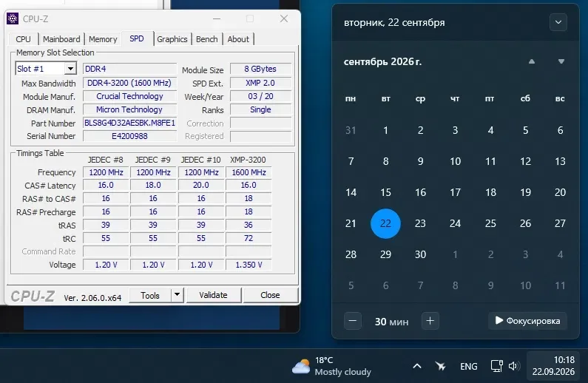This screenshot has height=383, width=588.
Task: Click the volume speaker tray icon
Action: click(x=514, y=366)
